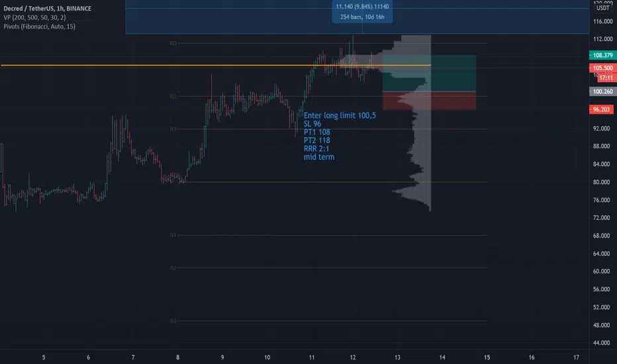Click the 'SL 96' annotation line
Image resolution: width=617 pixels, height=364 pixels.
click(x=312, y=124)
